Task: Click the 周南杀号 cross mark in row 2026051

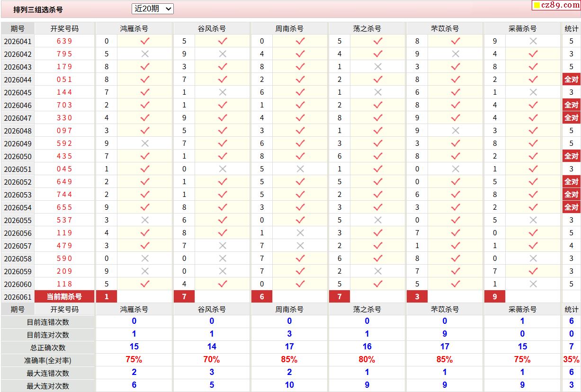Action: click(300, 169)
